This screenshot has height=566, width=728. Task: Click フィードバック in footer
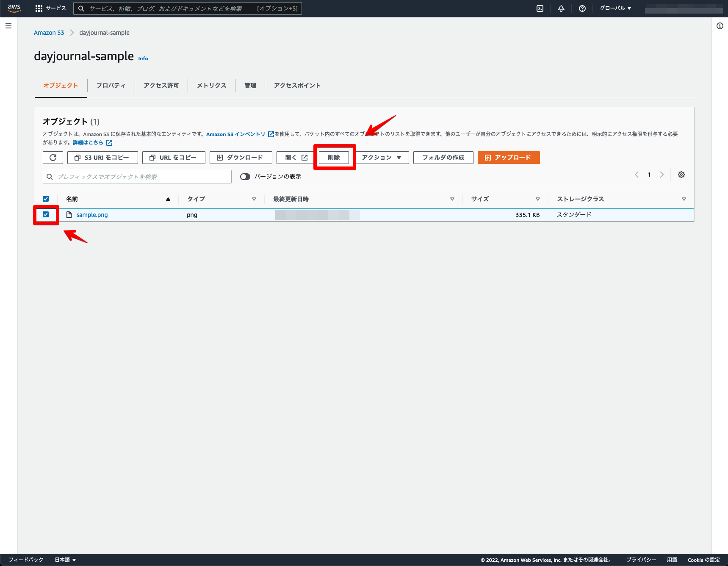pyautogui.click(x=26, y=560)
